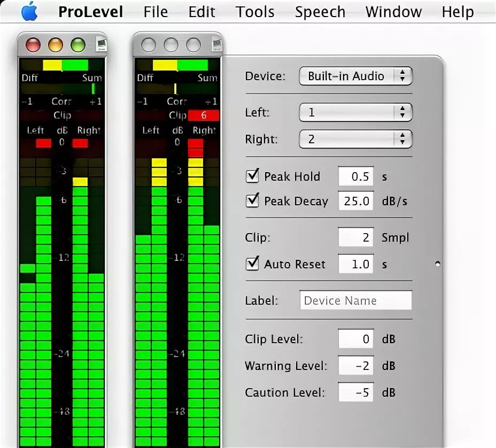496x448 pixels.
Task: Click the Peak Decay dB/s field
Action: coord(356,200)
